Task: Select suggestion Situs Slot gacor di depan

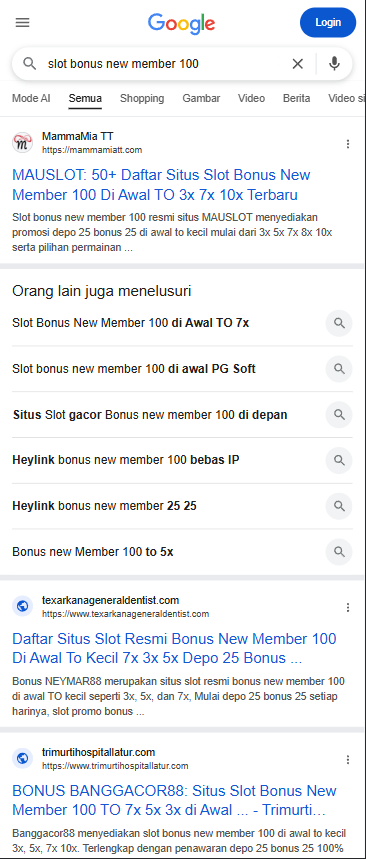Action: pos(150,415)
